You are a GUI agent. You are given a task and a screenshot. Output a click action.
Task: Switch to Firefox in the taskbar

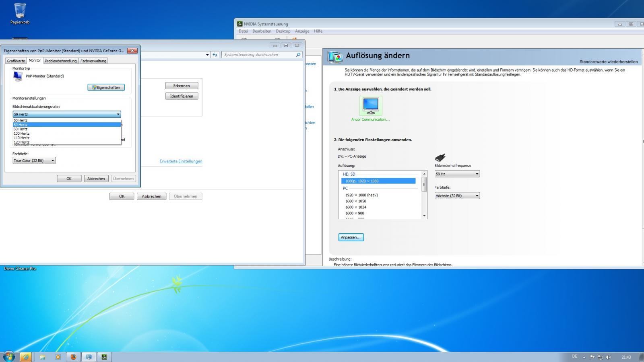(x=73, y=357)
